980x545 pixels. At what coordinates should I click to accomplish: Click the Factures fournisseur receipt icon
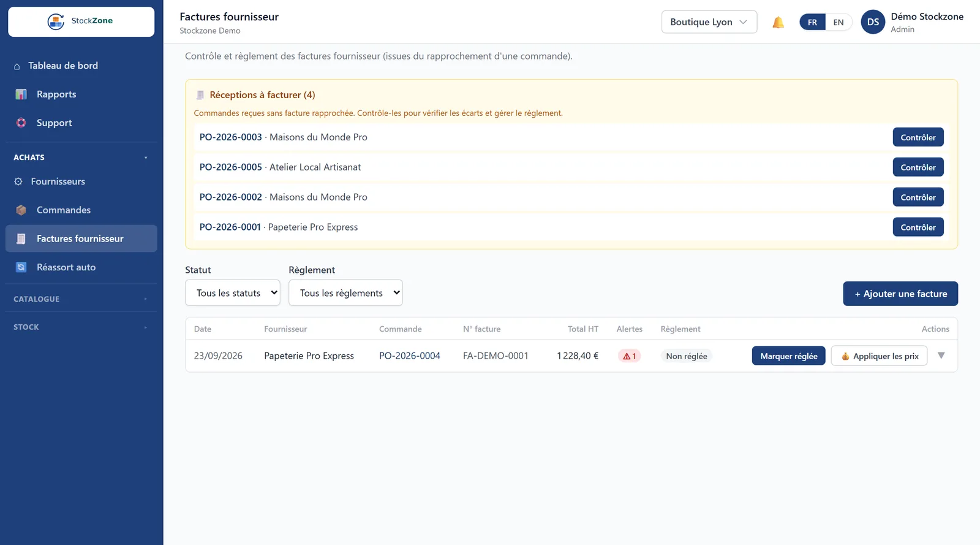tap(21, 238)
